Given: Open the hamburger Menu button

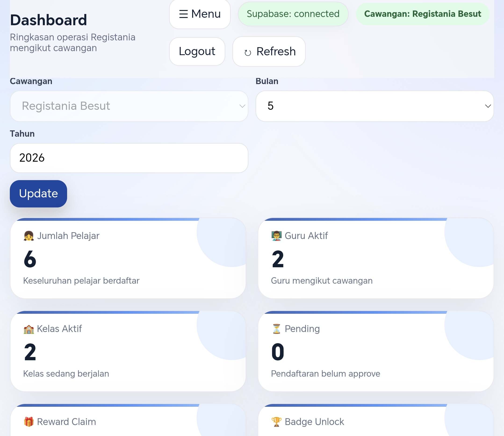Looking at the screenshot, I should click(200, 14).
